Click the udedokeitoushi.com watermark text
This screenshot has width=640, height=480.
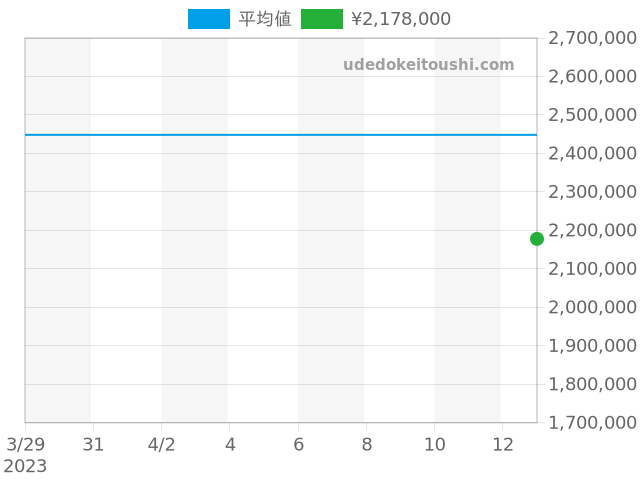pos(428,65)
